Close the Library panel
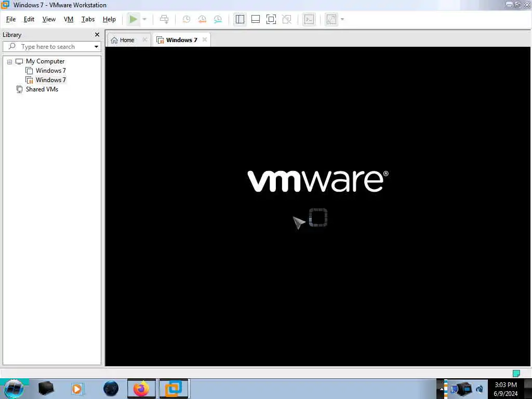The width and height of the screenshot is (532, 399). pos(97,35)
